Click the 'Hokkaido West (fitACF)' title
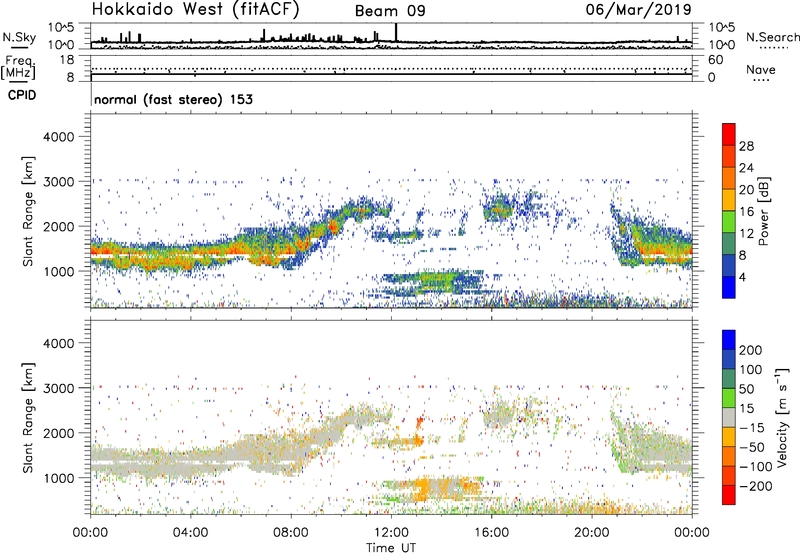Image resolution: width=800 pixels, height=554 pixels. point(195,10)
